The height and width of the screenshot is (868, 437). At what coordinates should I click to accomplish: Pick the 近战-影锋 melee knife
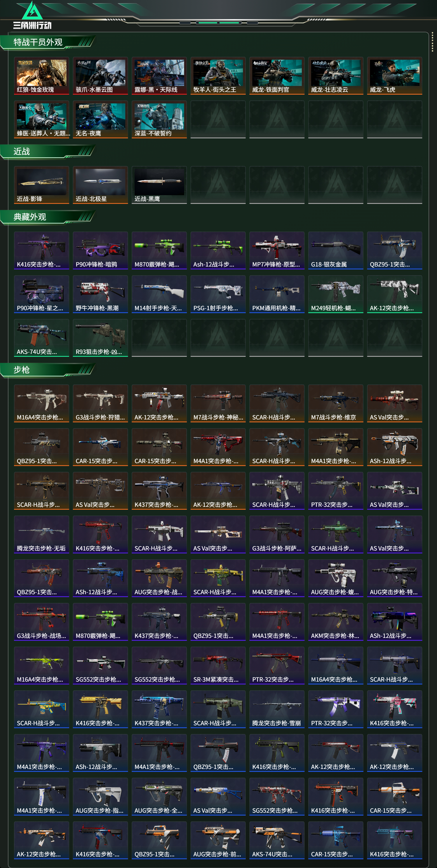(41, 185)
